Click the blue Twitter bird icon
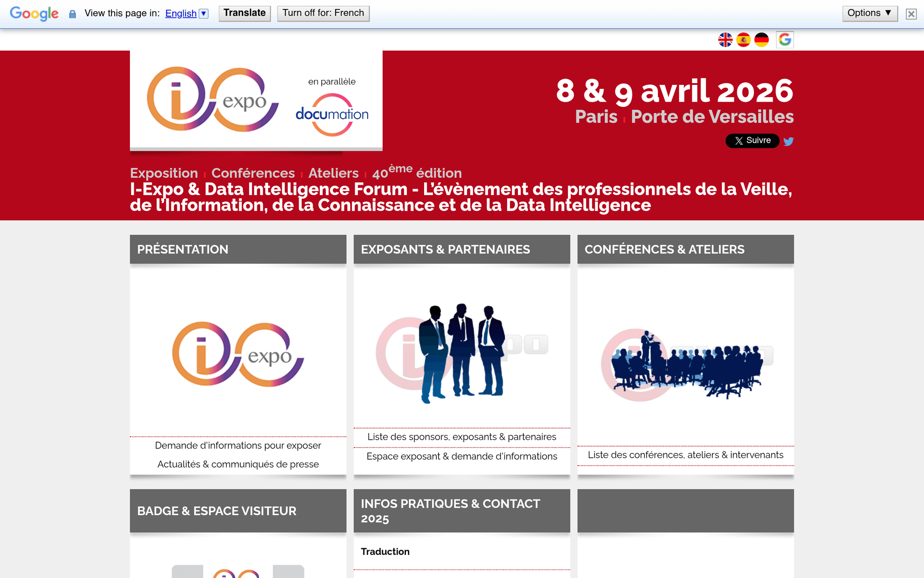924x578 pixels. 788,141
